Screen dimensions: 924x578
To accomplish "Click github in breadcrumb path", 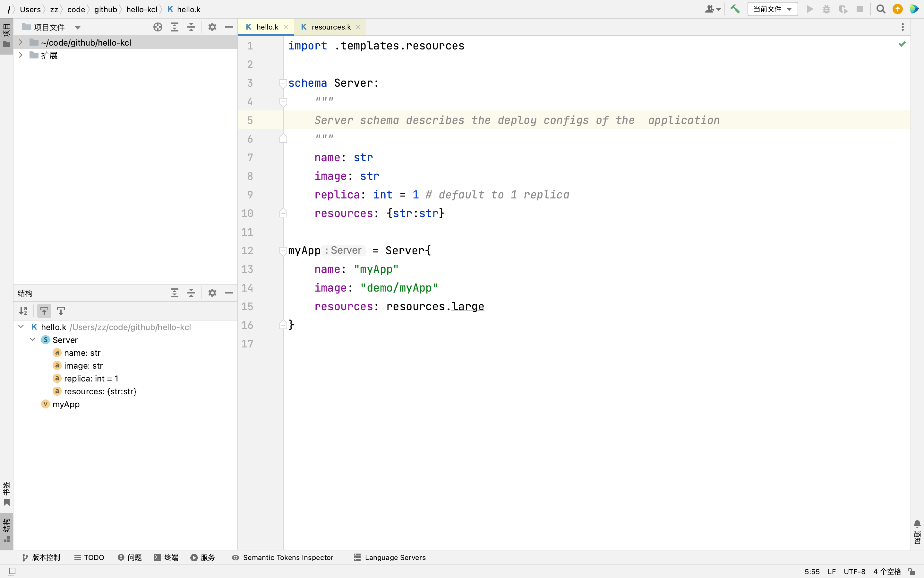I will click(105, 9).
